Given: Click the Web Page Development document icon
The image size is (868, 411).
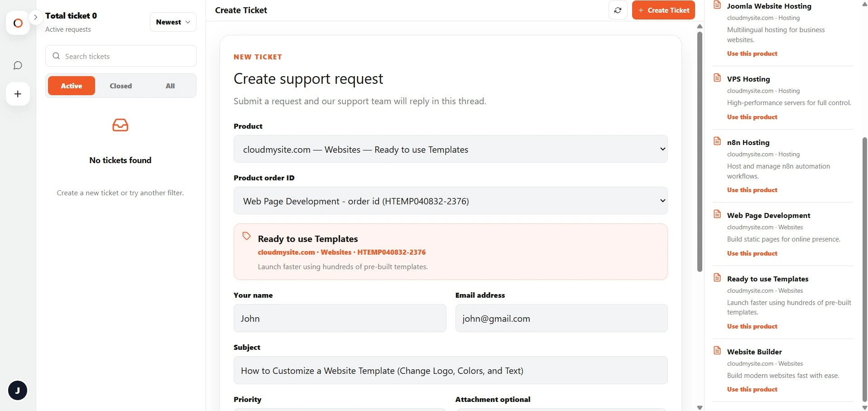Looking at the screenshot, I should pyautogui.click(x=717, y=214).
